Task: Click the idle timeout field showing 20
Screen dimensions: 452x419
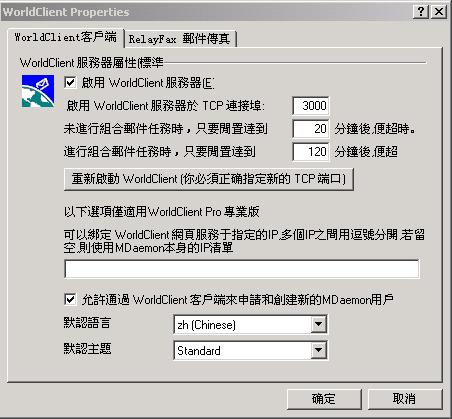Action: pyautogui.click(x=311, y=129)
